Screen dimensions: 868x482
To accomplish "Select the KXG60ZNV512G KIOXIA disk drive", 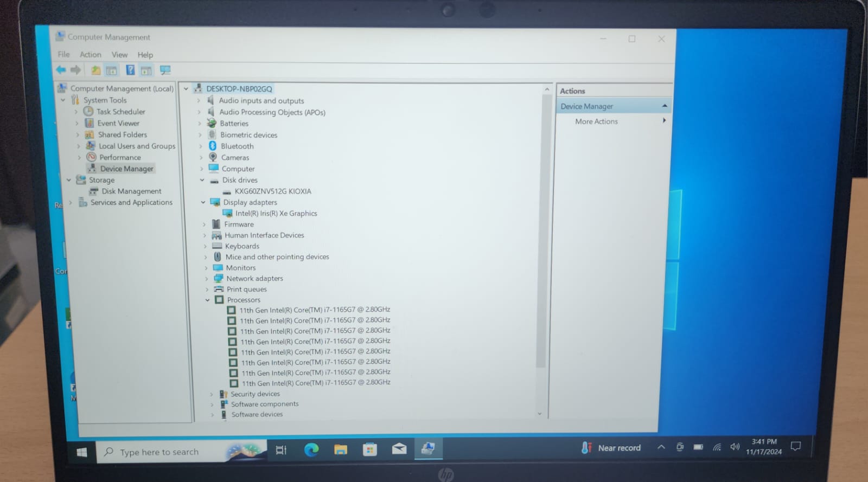I will [273, 191].
